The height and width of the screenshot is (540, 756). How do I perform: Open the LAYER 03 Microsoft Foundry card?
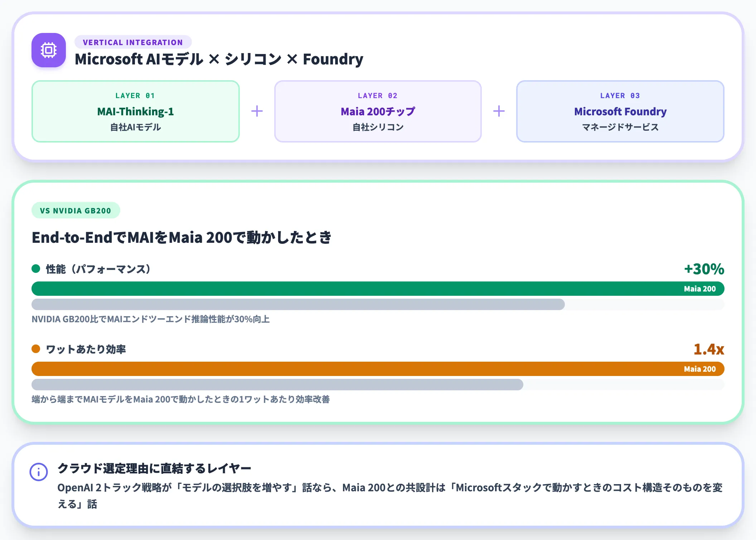point(620,111)
